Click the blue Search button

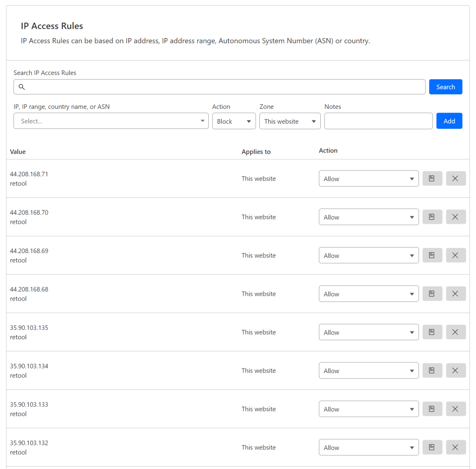[445, 87]
